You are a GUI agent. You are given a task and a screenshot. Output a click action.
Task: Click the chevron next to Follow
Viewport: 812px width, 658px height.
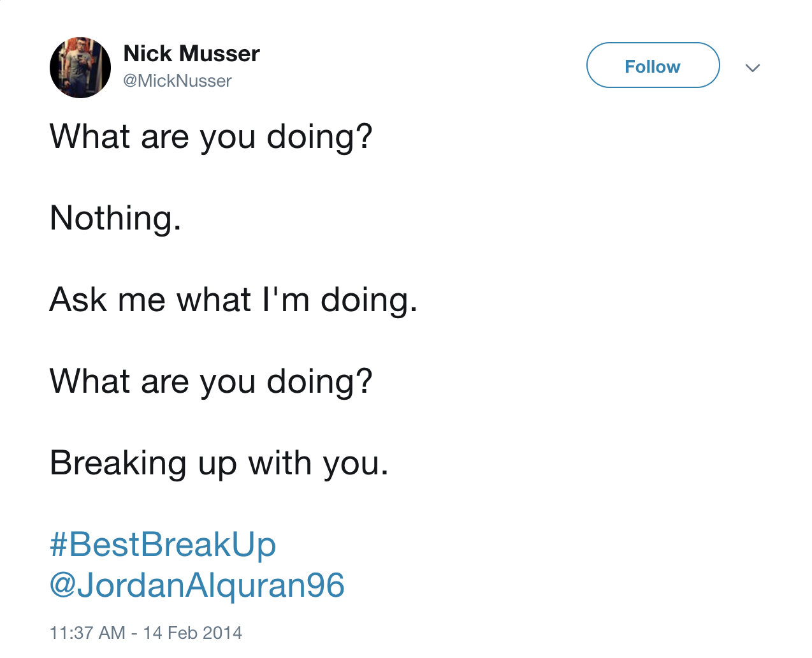(x=753, y=68)
